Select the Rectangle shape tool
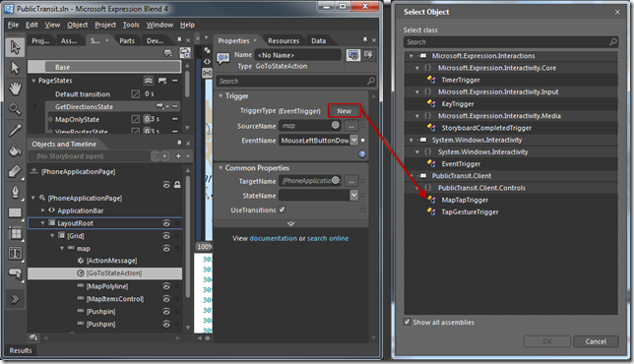This screenshot has width=634, height=364. click(15, 212)
